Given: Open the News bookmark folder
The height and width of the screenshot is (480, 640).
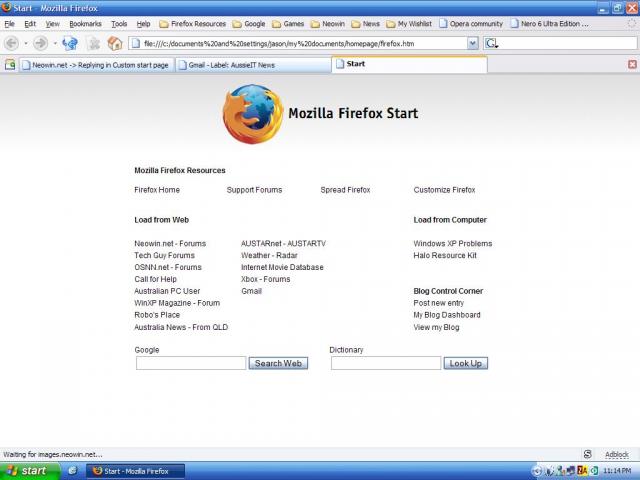Looking at the screenshot, I should tap(366, 24).
